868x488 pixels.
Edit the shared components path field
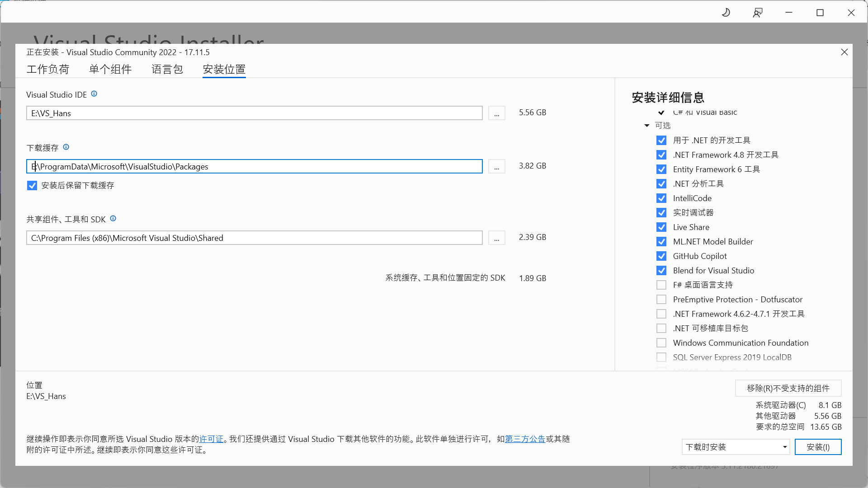254,238
